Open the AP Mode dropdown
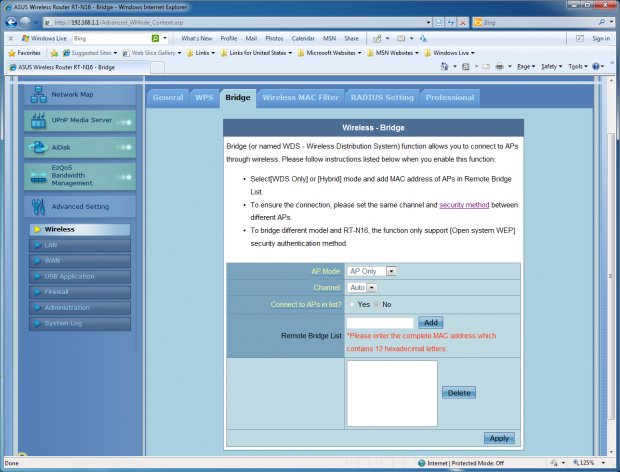This screenshot has width=620, height=472. pos(372,271)
